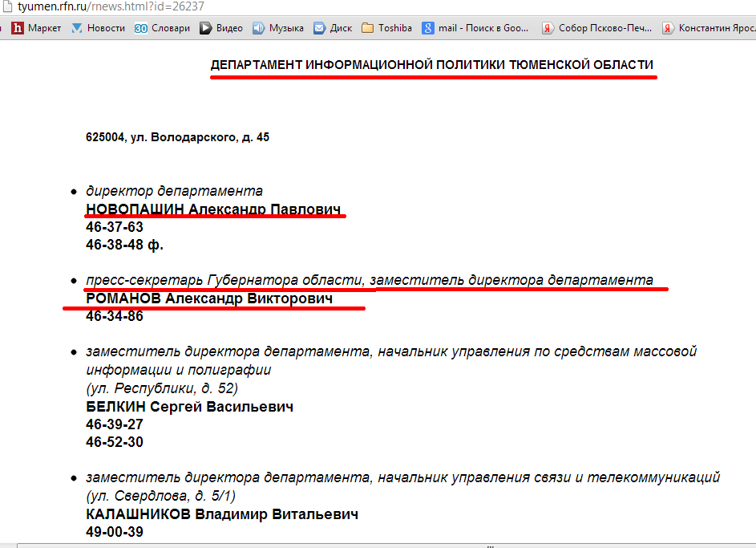Viewport: 756px width, 548px height.
Task: Click the page icon in address bar
Action: [x=6, y=6]
